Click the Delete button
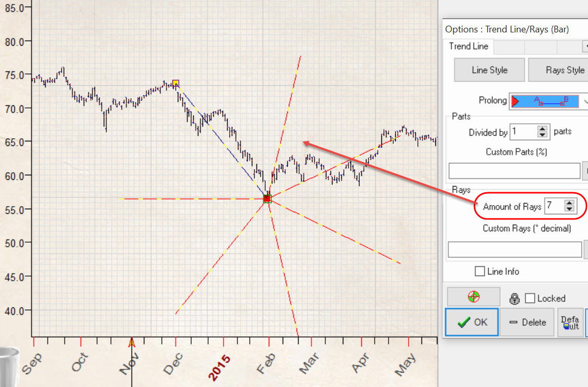588x387 pixels. pos(527,322)
